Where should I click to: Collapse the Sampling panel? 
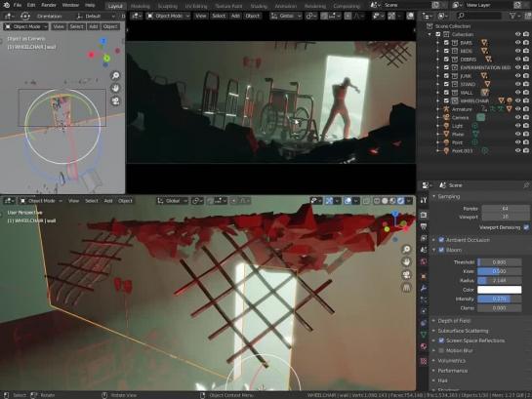pos(434,197)
